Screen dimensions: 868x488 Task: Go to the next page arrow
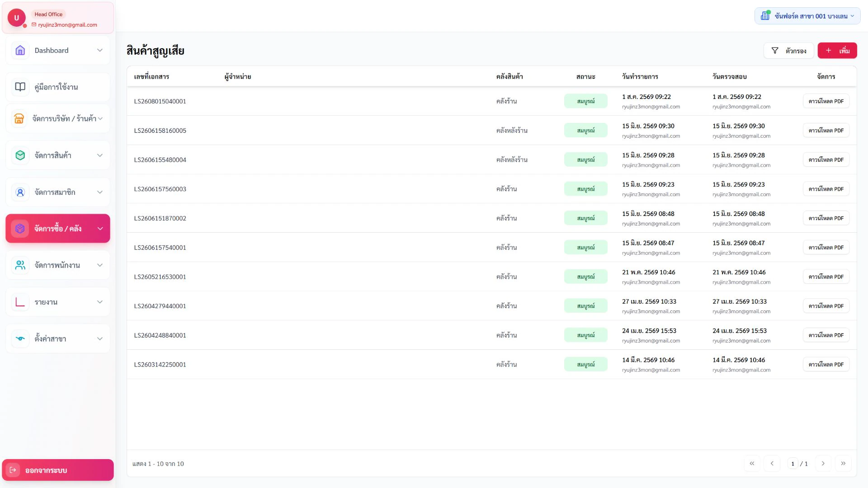click(x=823, y=464)
